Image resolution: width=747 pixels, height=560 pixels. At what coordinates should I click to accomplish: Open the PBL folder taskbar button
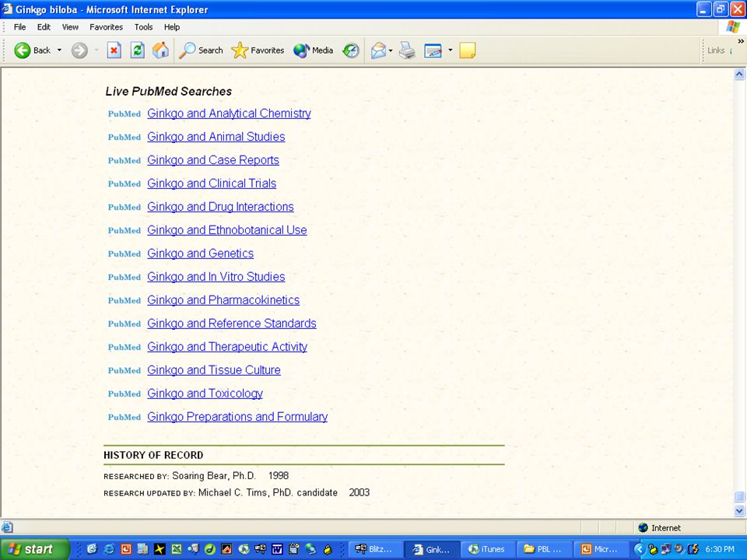tap(544, 550)
